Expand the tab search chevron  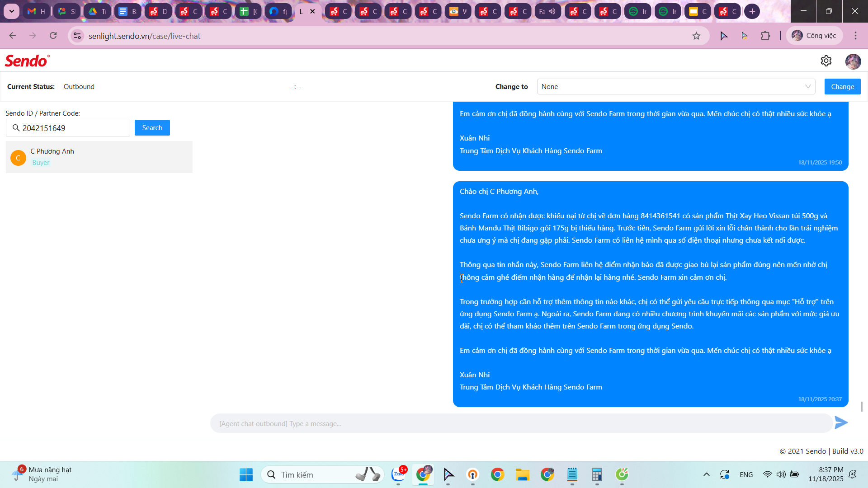pyautogui.click(x=12, y=11)
